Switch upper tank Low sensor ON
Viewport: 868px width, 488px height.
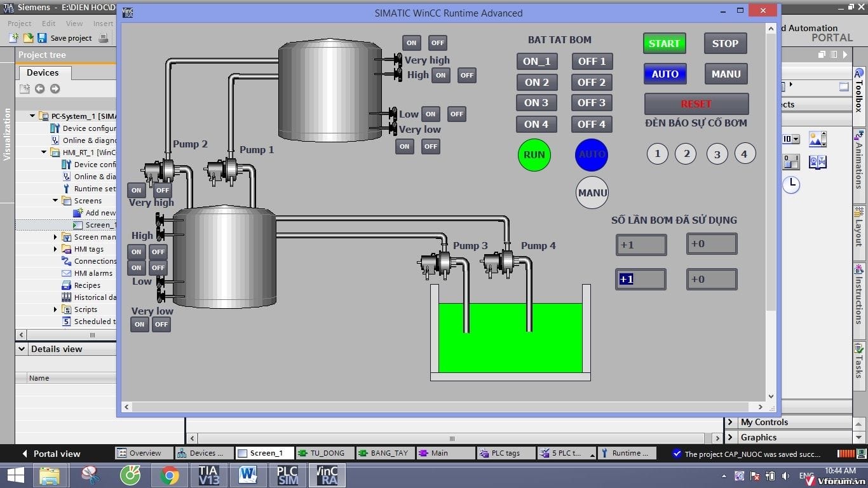tap(431, 114)
